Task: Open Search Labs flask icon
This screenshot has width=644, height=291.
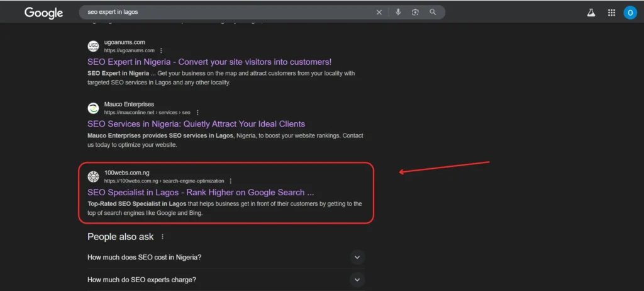Action: point(591,13)
